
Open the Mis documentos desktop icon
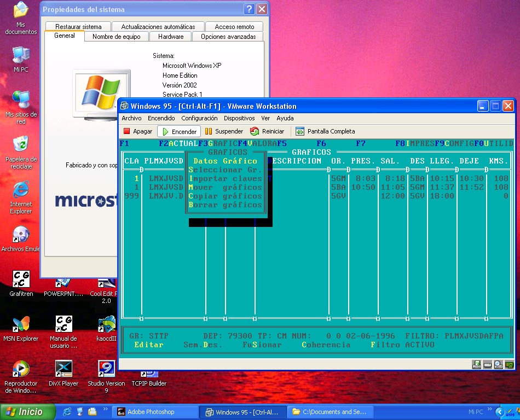[21, 18]
